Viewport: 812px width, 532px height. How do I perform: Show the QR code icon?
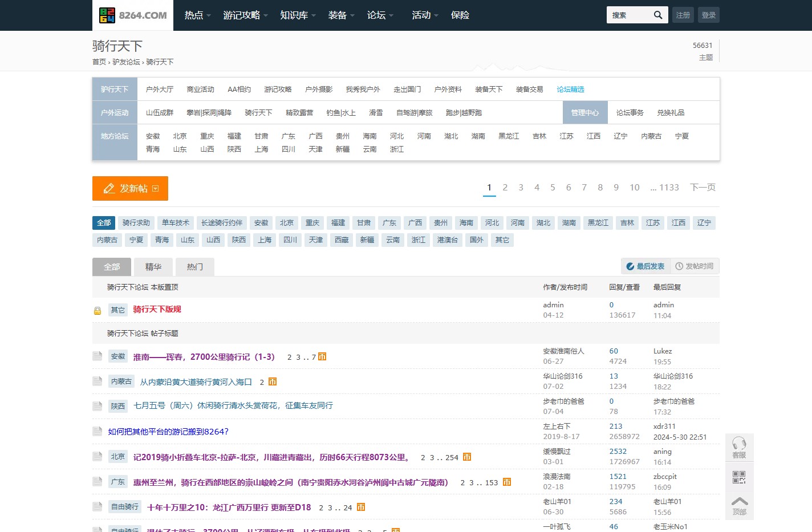[x=739, y=477]
